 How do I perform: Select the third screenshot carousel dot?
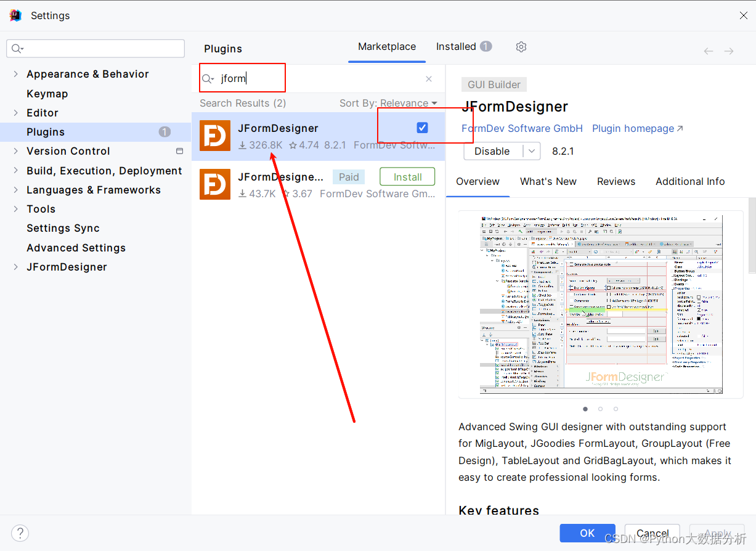pyautogui.click(x=616, y=409)
